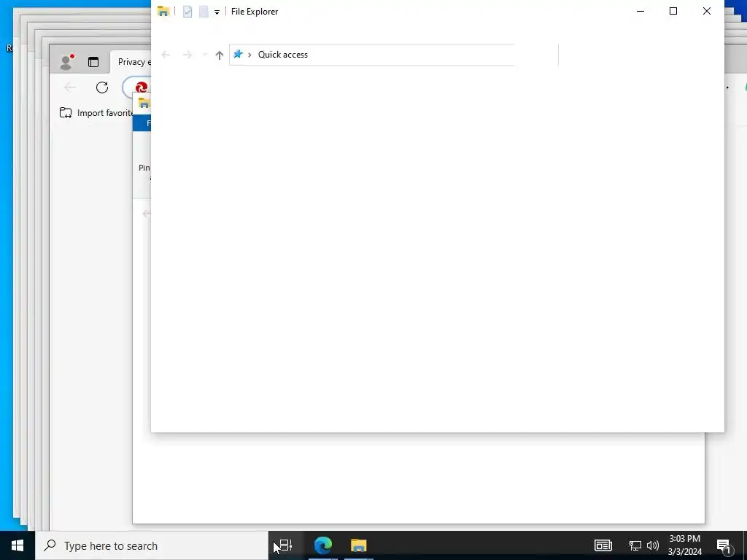The image size is (747, 560).
Task: Minimize the front File Explorer window
Action: 640,11
